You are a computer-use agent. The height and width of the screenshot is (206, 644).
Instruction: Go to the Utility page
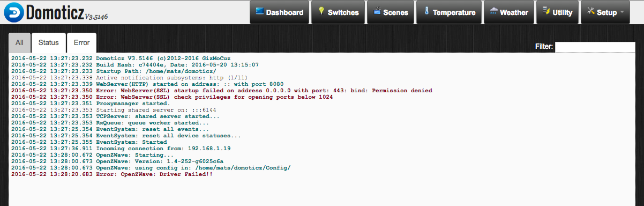point(557,12)
